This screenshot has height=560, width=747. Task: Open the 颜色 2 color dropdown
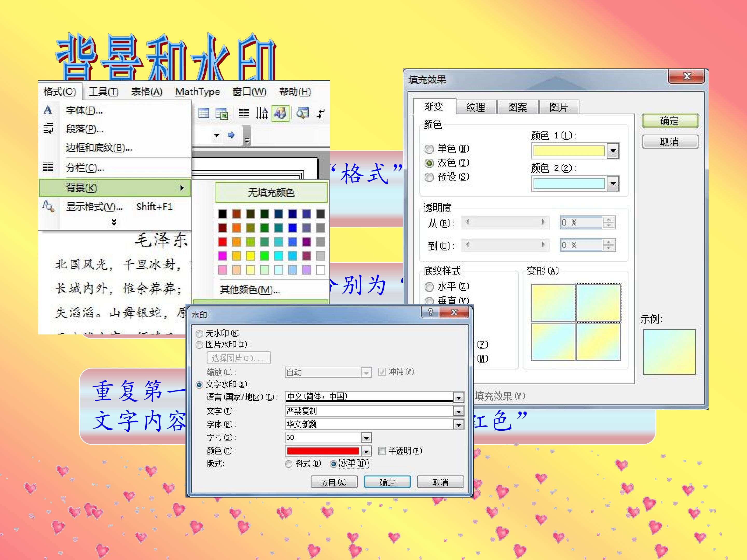[x=613, y=184]
